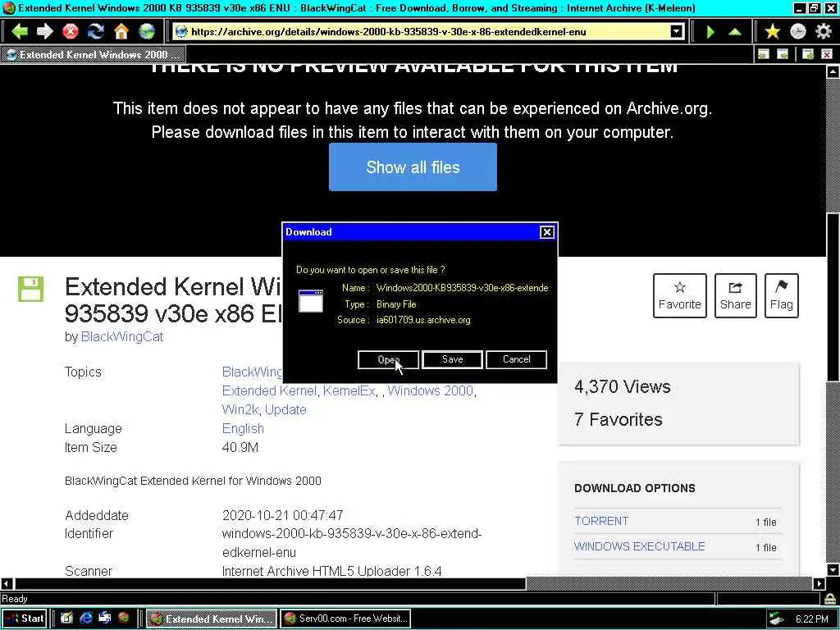The image size is (840, 630).
Task: Click the next tab icon in the tab bar
Action: 783,54
